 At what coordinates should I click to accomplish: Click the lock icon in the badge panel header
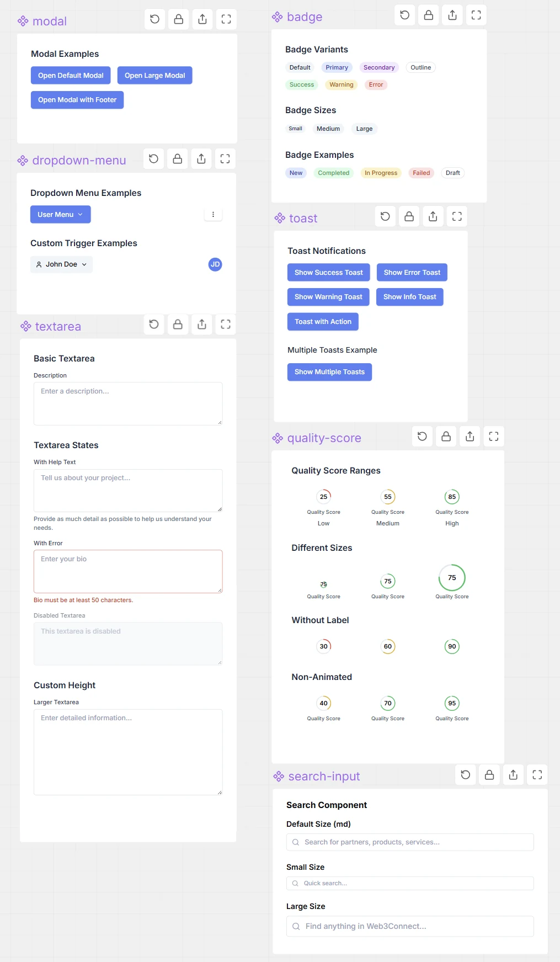429,15
